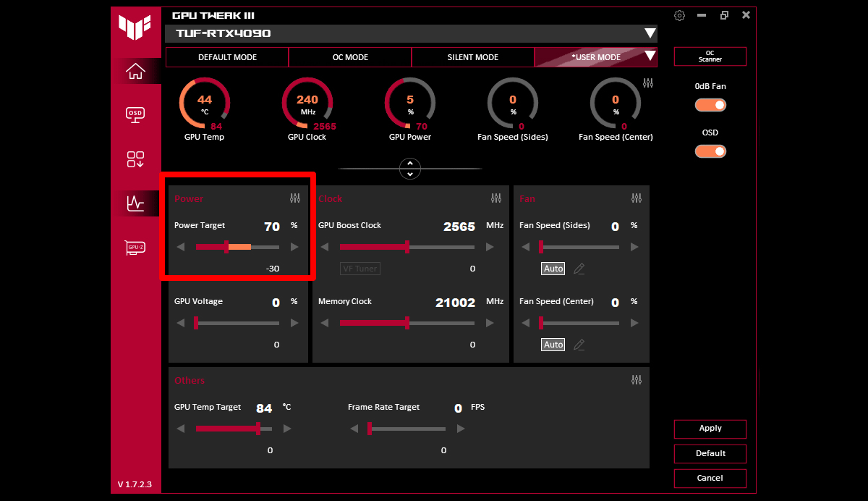Open Fan panel slider settings icon

point(636,198)
